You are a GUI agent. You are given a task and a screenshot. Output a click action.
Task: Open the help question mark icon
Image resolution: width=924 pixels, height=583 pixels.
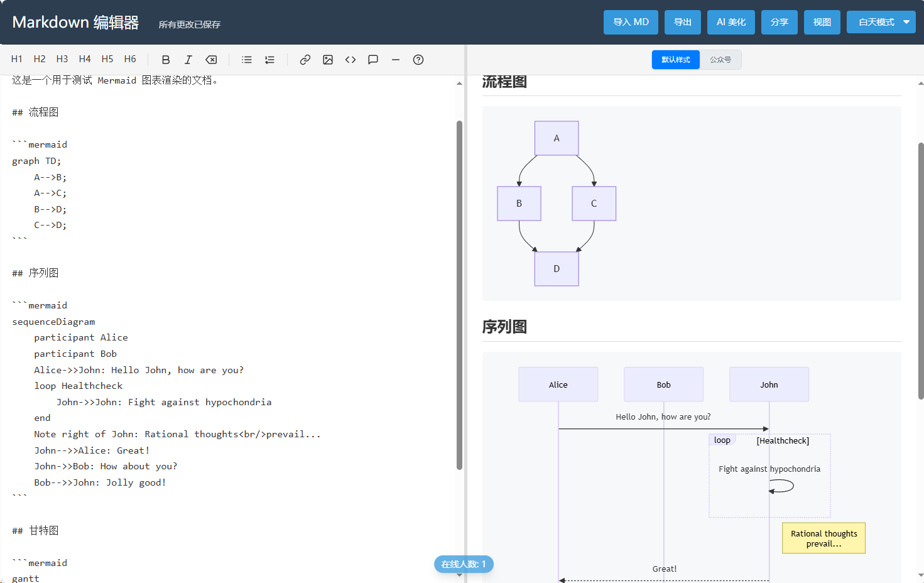pyautogui.click(x=418, y=60)
